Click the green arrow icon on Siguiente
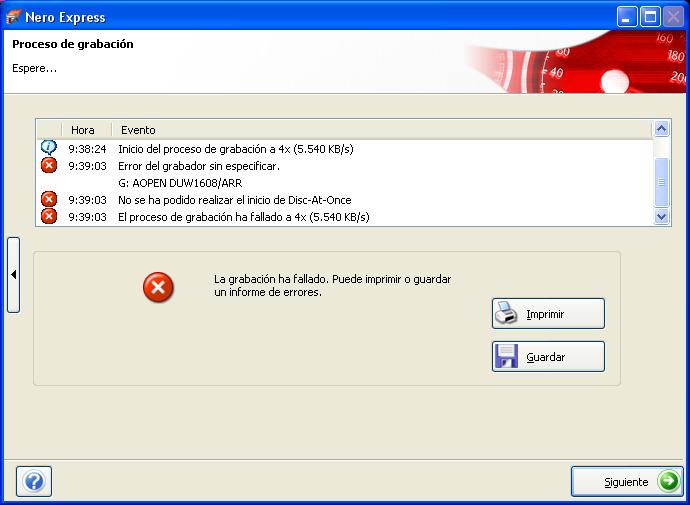This screenshot has height=505, width=690. 668,481
